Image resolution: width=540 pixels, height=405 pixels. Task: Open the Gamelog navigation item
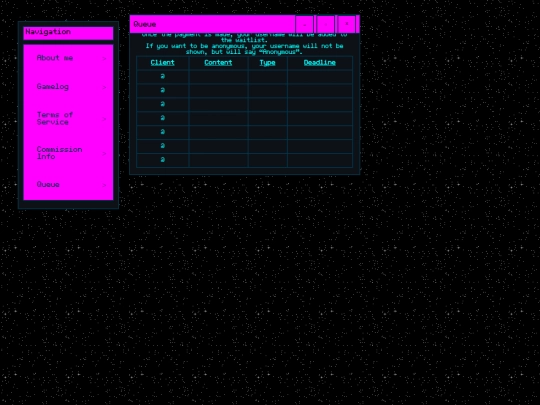(68, 87)
